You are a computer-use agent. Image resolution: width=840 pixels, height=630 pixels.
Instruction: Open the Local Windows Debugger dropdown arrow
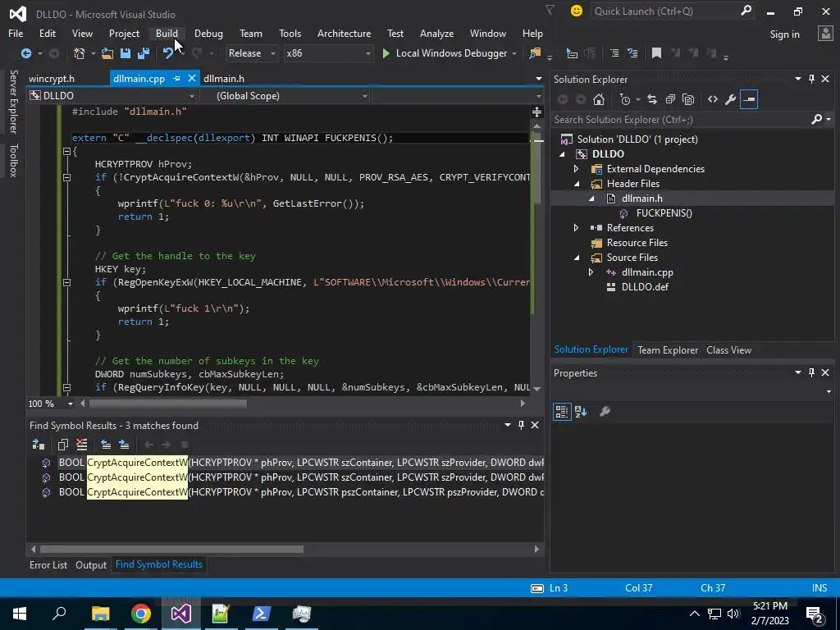click(x=514, y=53)
